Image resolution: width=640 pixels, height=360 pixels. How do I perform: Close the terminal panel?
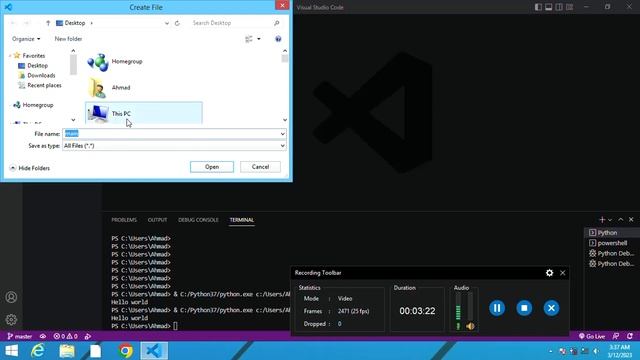coord(631,220)
